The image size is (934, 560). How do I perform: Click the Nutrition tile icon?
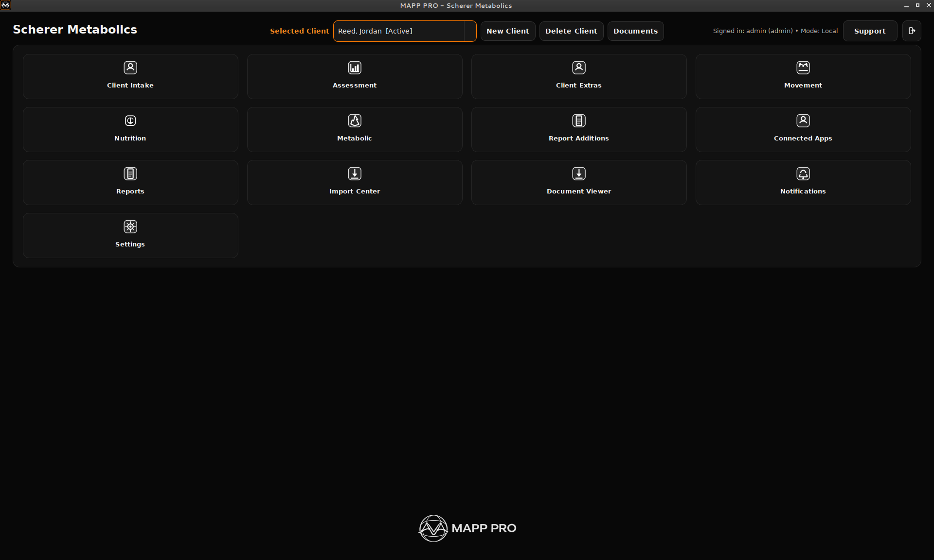coord(130,121)
